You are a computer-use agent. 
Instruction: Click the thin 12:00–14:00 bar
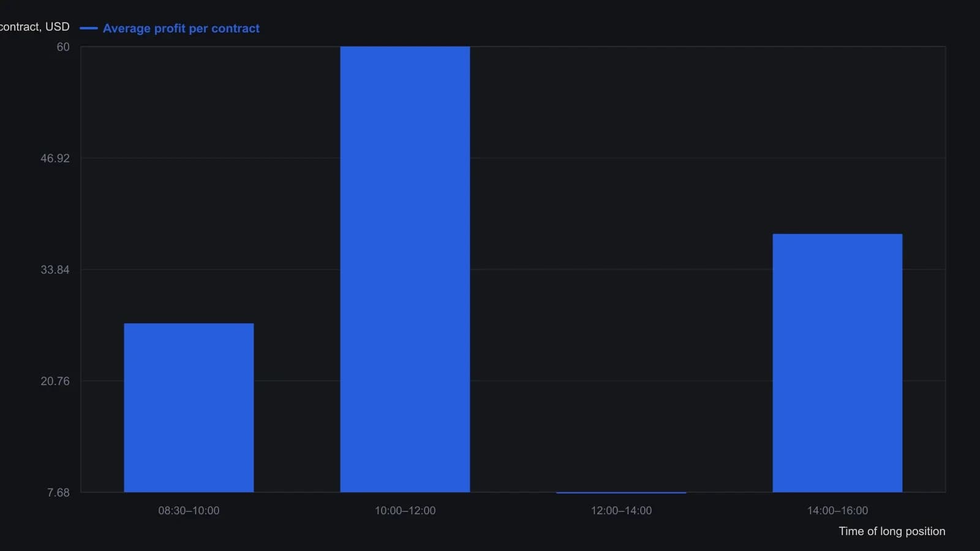pos(621,492)
